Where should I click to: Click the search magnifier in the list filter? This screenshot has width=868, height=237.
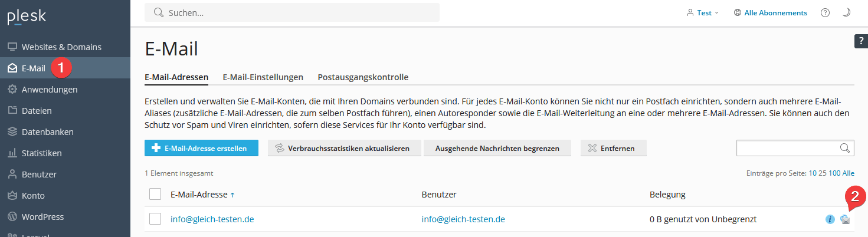845,148
